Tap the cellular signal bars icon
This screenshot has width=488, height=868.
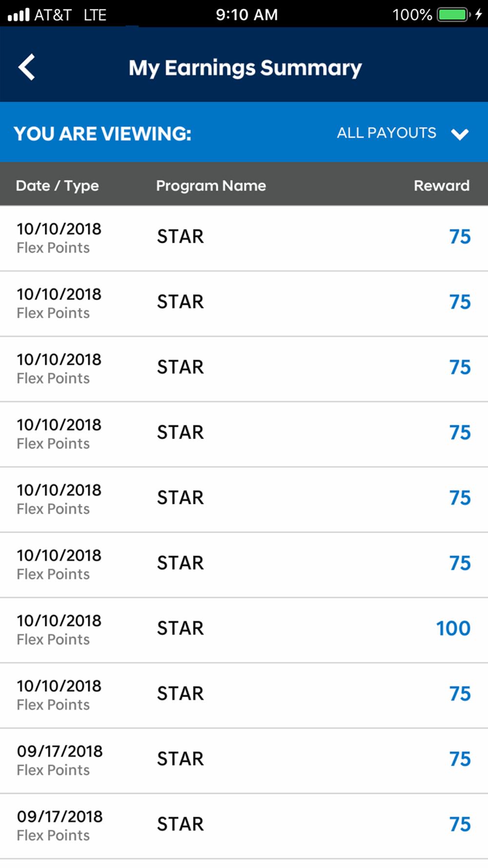[x=19, y=15]
